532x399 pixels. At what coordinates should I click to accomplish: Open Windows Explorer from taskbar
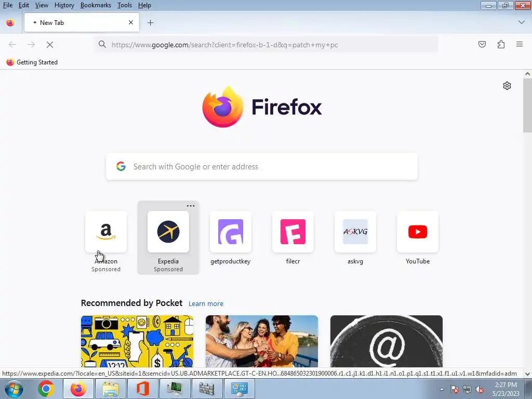(x=111, y=389)
